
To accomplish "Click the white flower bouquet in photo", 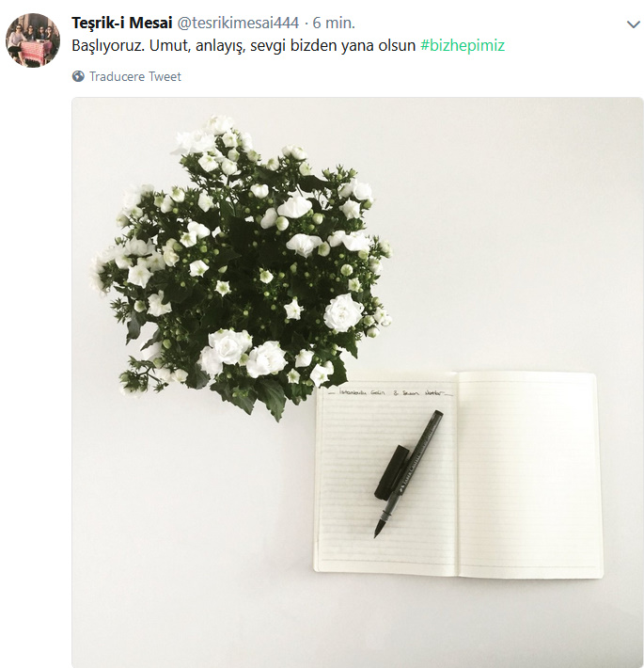I will click(x=243, y=266).
